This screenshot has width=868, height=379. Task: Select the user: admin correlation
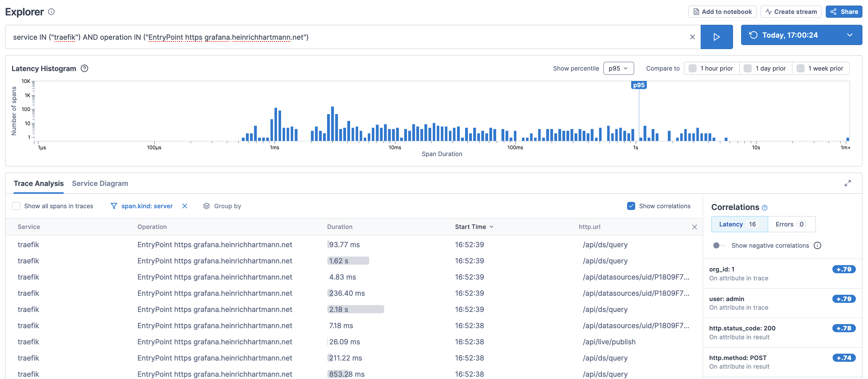click(x=782, y=303)
